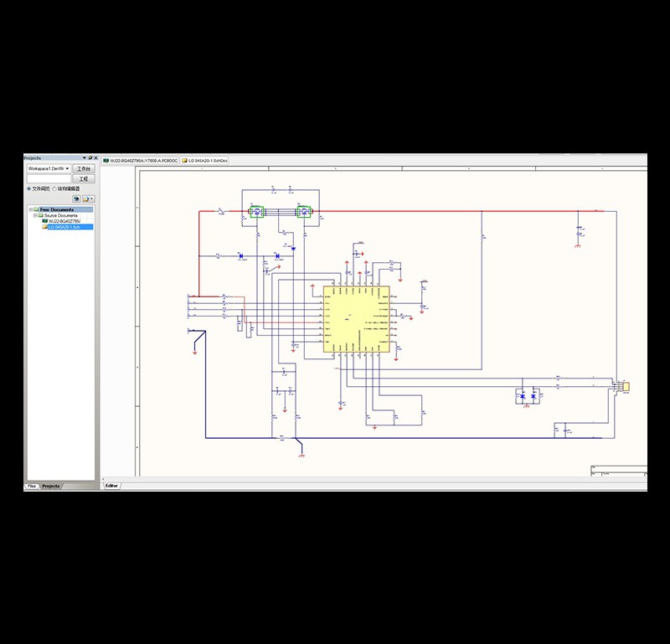Collapse the Free Documents tree node
Viewport: 670px width, 644px height.
coord(31,210)
